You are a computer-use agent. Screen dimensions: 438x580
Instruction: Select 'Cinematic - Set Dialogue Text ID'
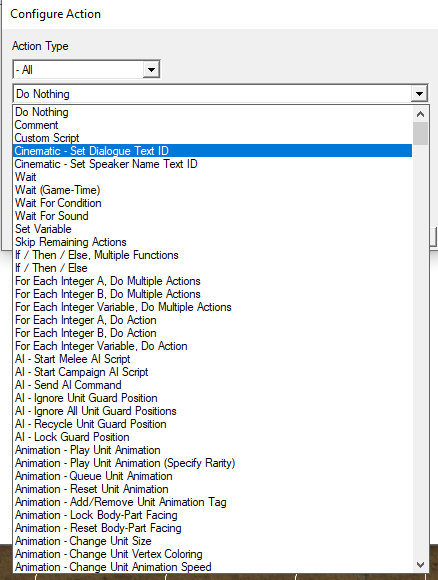(213, 151)
